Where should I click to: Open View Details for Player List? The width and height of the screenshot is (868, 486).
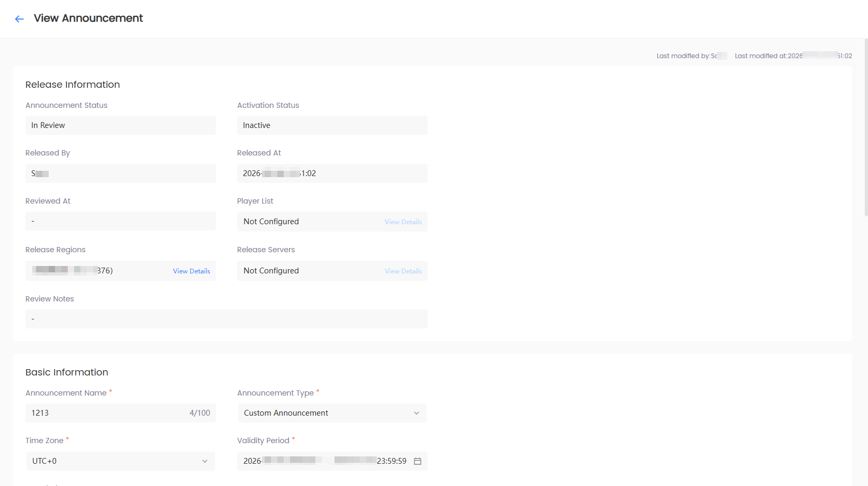pos(403,222)
